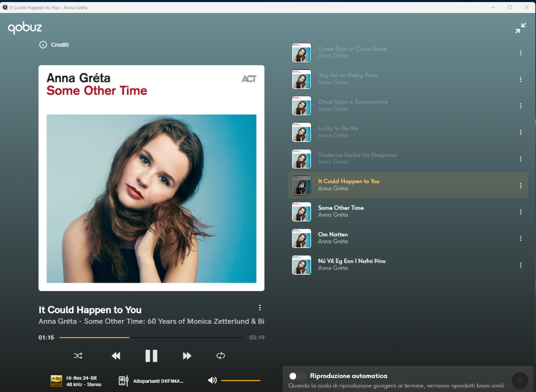This screenshot has height=392, width=536.
Task: Click the Hi-Res 24-Bit 48 kHz Stereo text
Action: pyautogui.click(x=84, y=381)
